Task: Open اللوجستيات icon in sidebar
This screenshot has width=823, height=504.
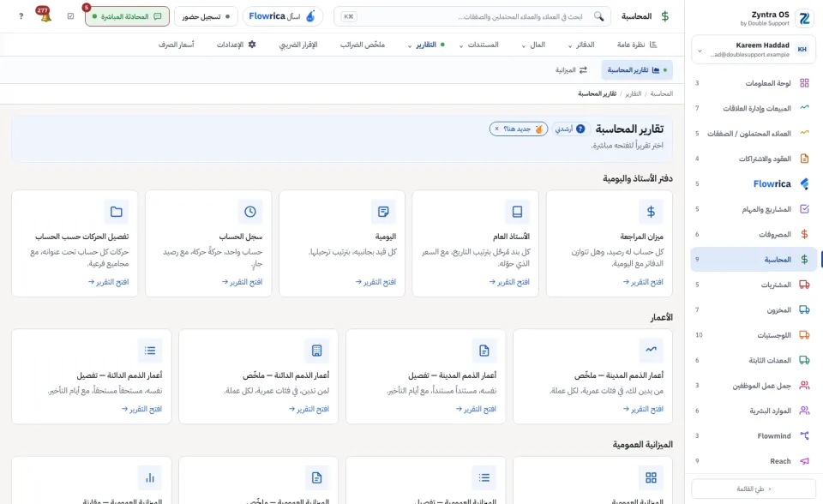Action: pos(804,335)
